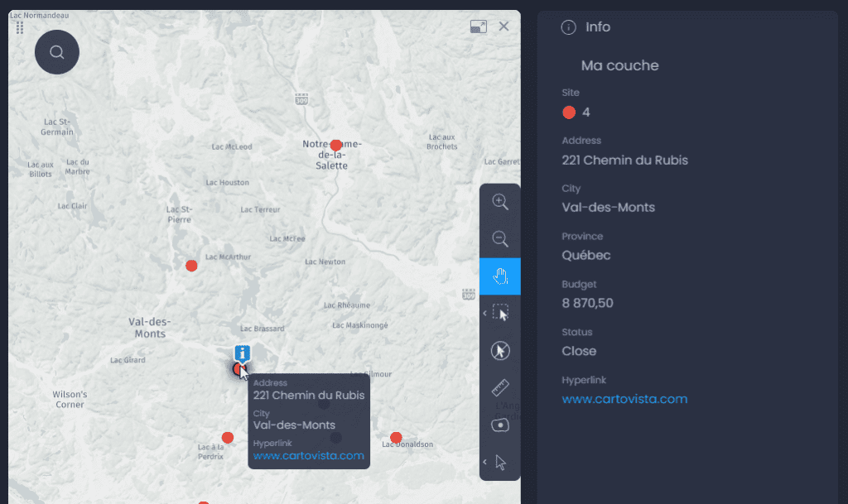Close the map panel with X

[x=503, y=26]
